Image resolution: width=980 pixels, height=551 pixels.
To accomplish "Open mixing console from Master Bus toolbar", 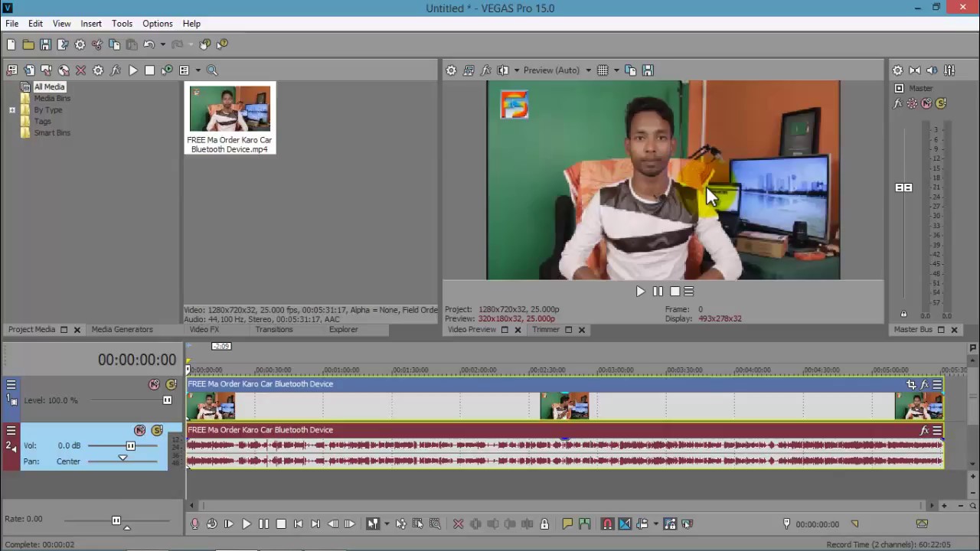I will click(x=949, y=70).
